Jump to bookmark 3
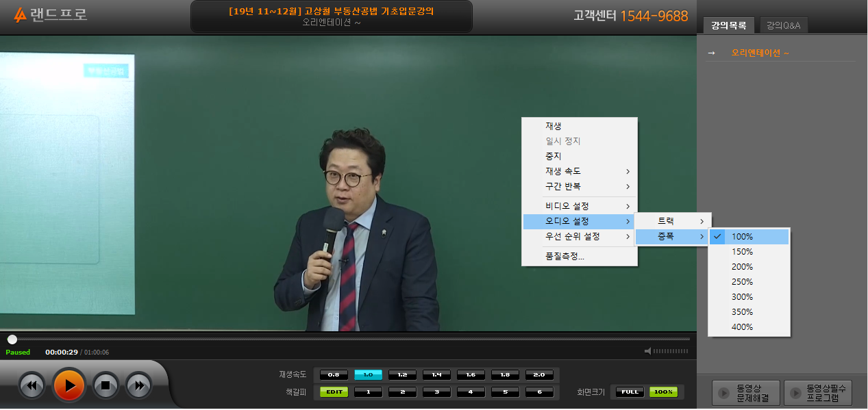Image resolution: width=868 pixels, height=410 pixels. point(436,392)
